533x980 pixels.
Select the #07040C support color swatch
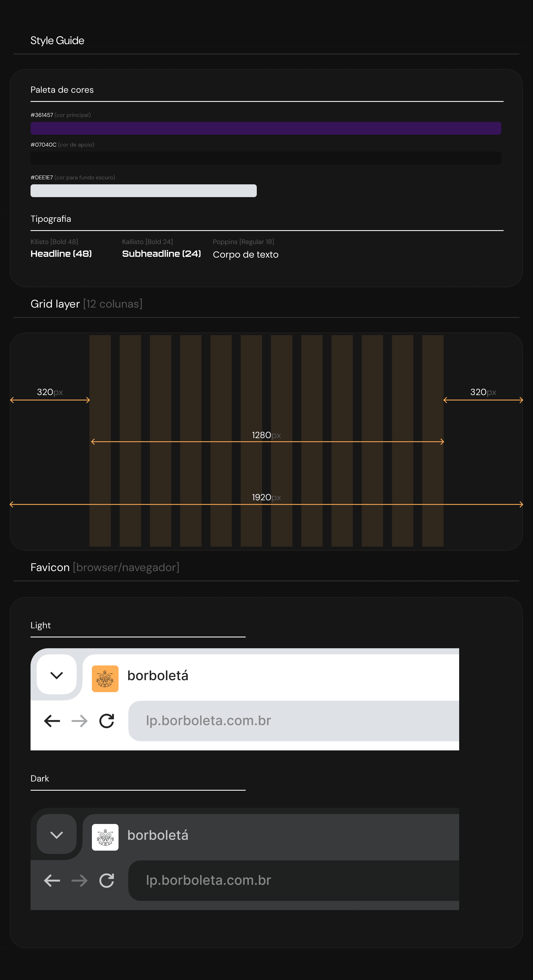[x=266, y=158]
